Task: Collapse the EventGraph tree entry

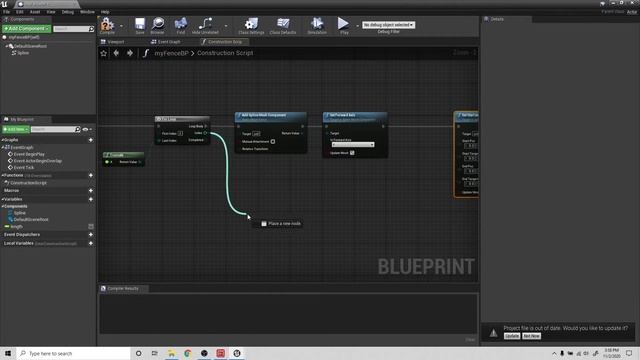Action: (x=3, y=147)
